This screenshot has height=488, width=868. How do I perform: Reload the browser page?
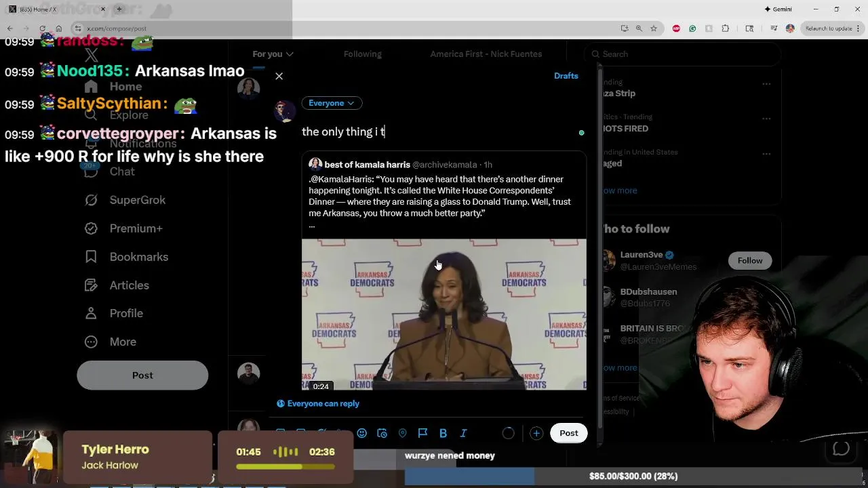pyautogui.click(x=42, y=28)
